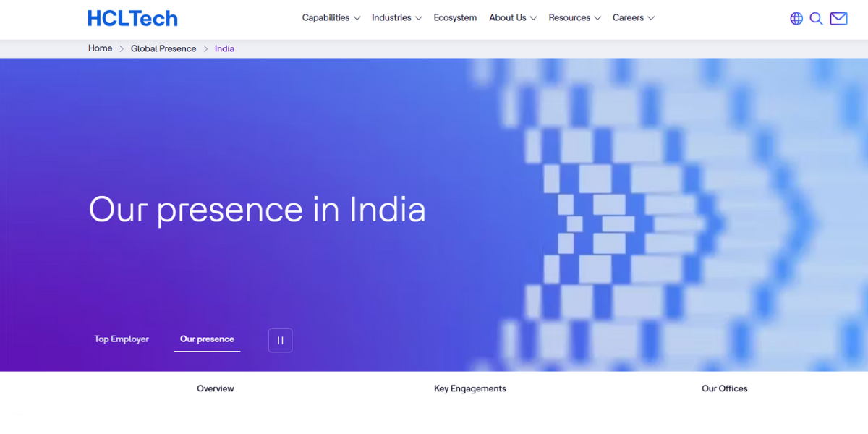Viewport: 868px width, 434px height.
Task: Navigate to the Our Offices section
Action: point(724,388)
